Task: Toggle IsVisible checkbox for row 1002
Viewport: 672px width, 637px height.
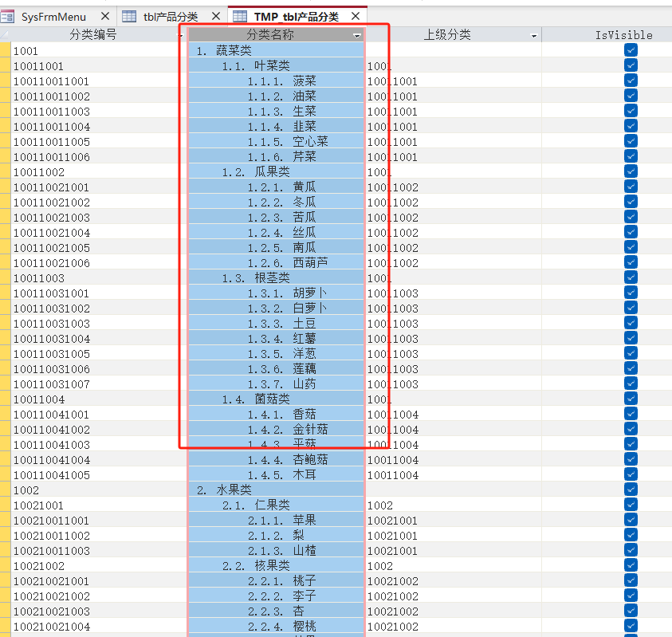Action: 631,490
